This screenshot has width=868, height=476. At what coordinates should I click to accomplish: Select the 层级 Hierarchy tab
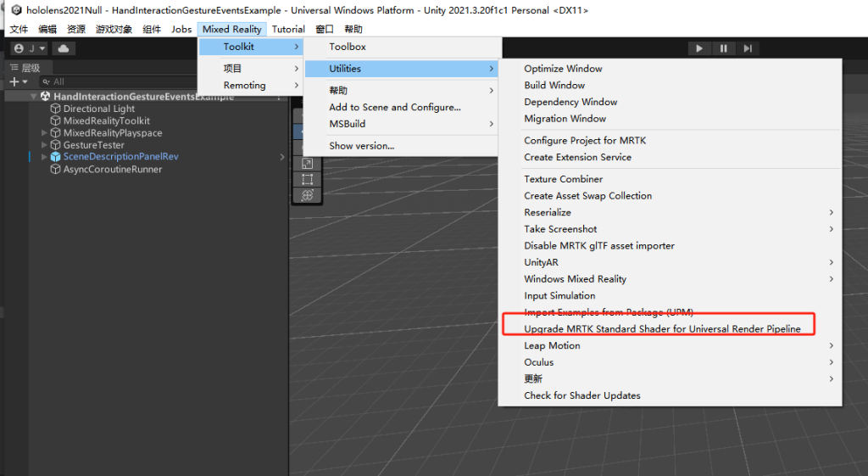click(x=25, y=68)
